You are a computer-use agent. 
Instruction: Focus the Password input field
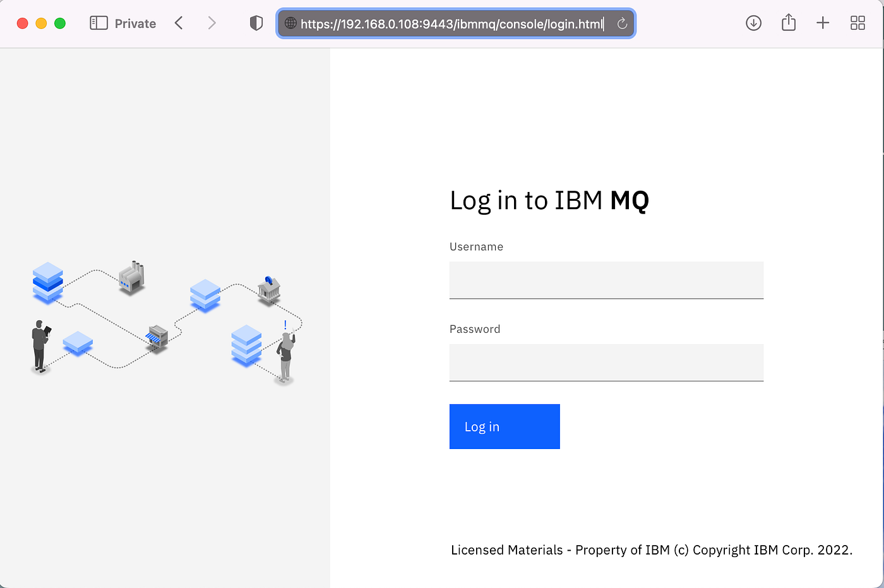coord(606,363)
